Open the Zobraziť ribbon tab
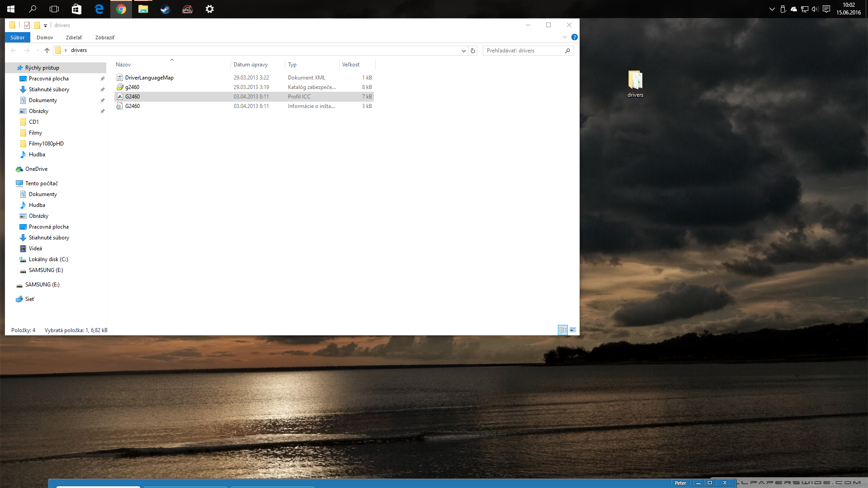The image size is (868, 488). pyautogui.click(x=105, y=38)
